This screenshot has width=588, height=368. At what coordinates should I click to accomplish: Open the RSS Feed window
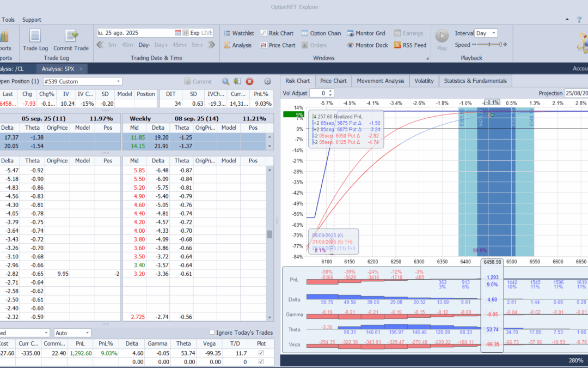(x=410, y=45)
